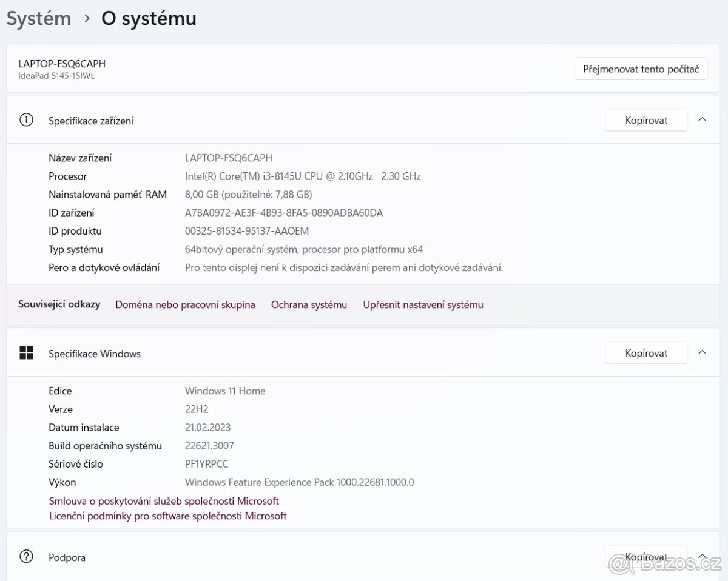The width and height of the screenshot is (728, 581).
Task: Click Přejmenovat tento počítač button
Action: pos(641,69)
